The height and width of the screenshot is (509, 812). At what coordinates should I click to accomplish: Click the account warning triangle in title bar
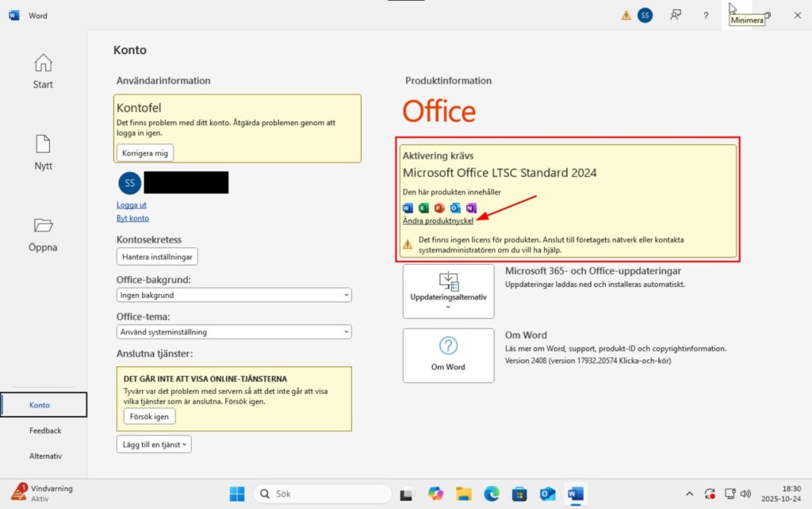click(626, 15)
